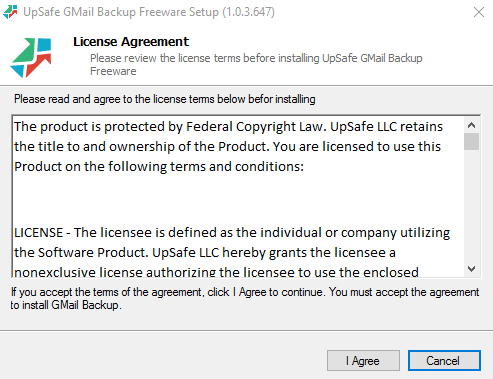Click the License Agreement heading
Screen dimensions: 493x379
click(131, 42)
